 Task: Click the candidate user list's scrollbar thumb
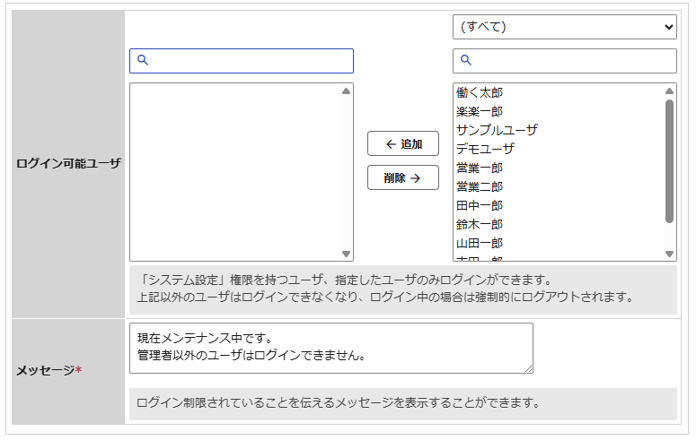pos(669,161)
